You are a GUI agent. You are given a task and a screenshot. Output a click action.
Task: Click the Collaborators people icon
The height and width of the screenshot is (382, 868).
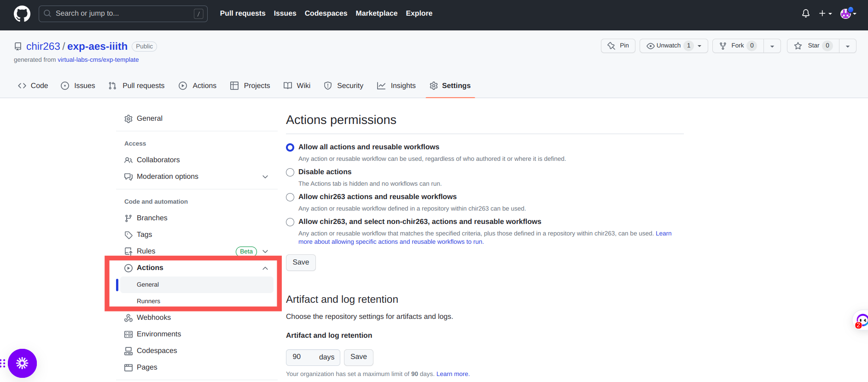tap(128, 160)
